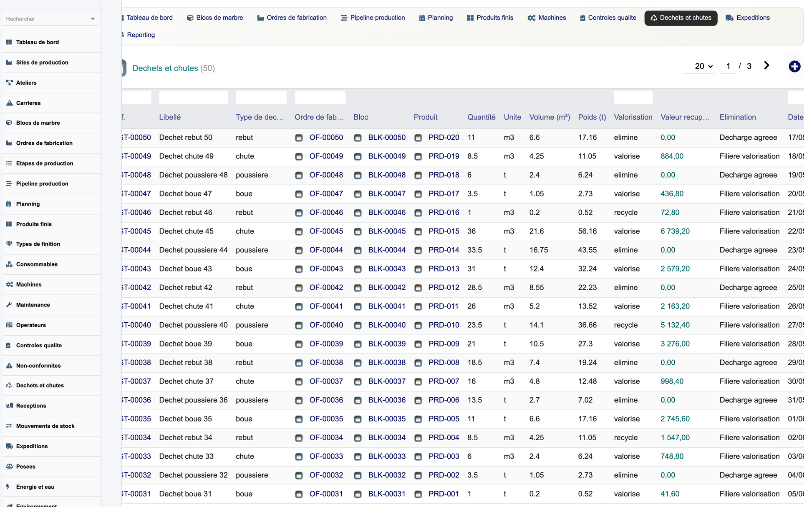This screenshot has width=812, height=507.
Task: Open the Reporting tab
Action: tap(139, 35)
